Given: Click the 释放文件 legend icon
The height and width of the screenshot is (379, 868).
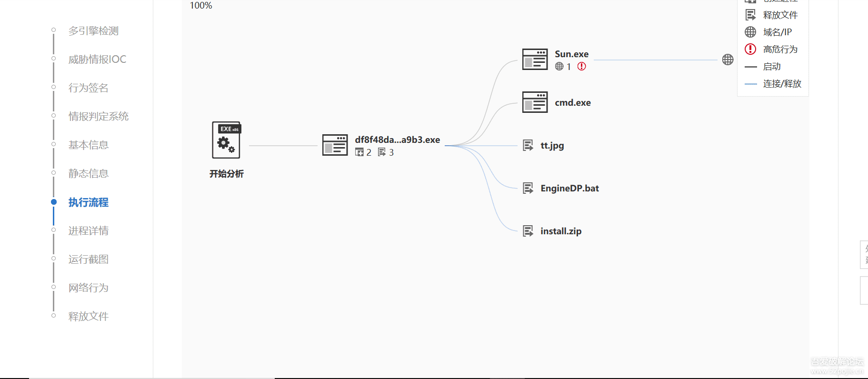Looking at the screenshot, I should pyautogui.click(x=750, y=15).
